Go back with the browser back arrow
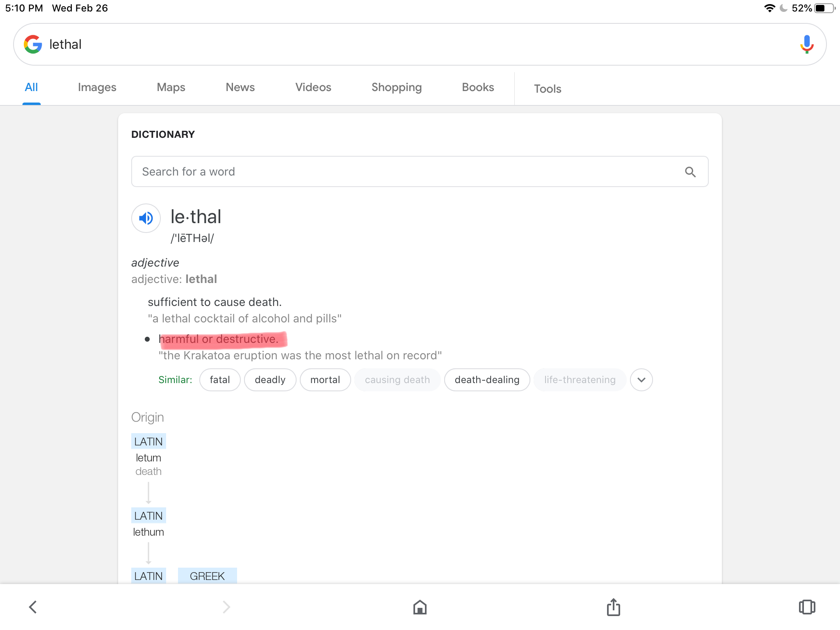 [33, 607]
